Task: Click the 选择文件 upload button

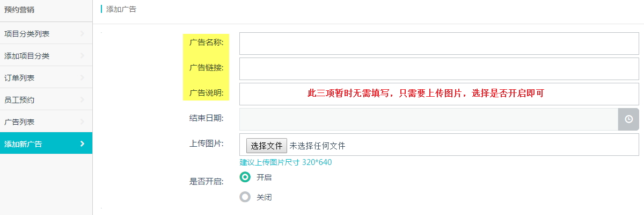Action: [267, 146]
